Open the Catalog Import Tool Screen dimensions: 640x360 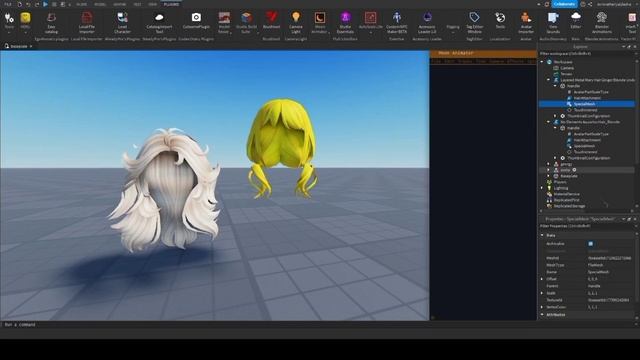pyautogui.click(x=159, y=23)
